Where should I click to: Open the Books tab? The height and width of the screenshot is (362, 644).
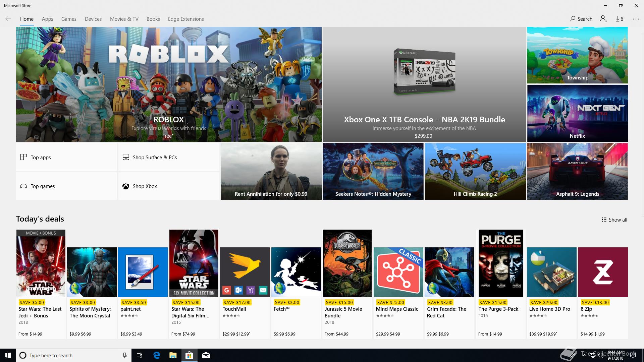pyautogui.click(x=153, y=19)
